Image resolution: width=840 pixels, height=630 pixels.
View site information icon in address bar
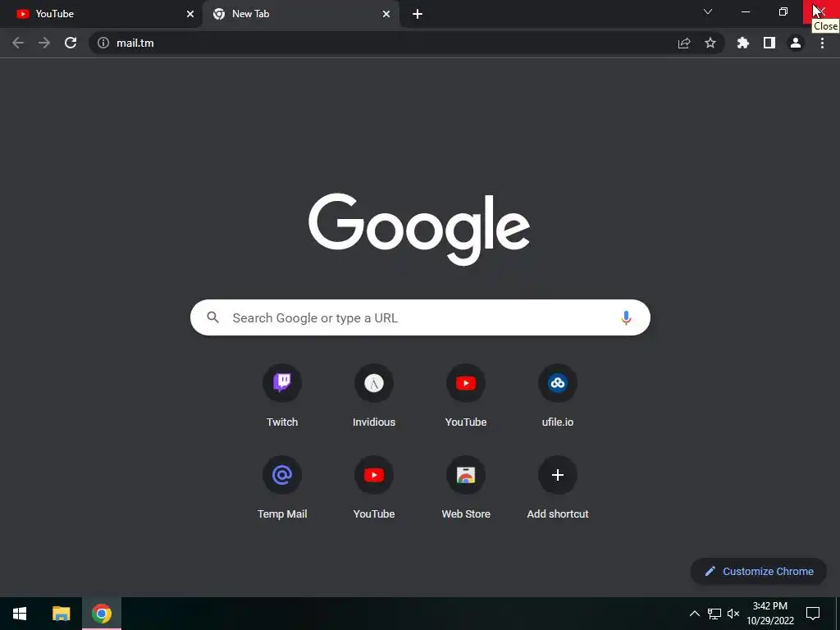pos(103,43)
